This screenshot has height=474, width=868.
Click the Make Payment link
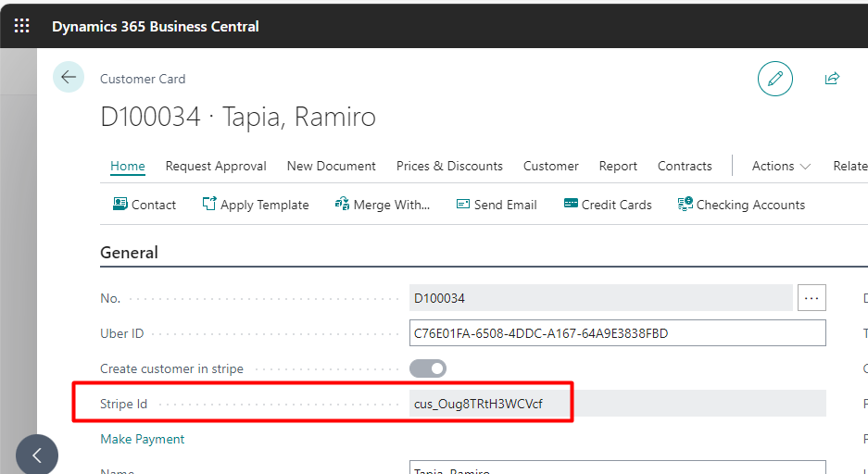pyautogui.click(x=143, y=439)
